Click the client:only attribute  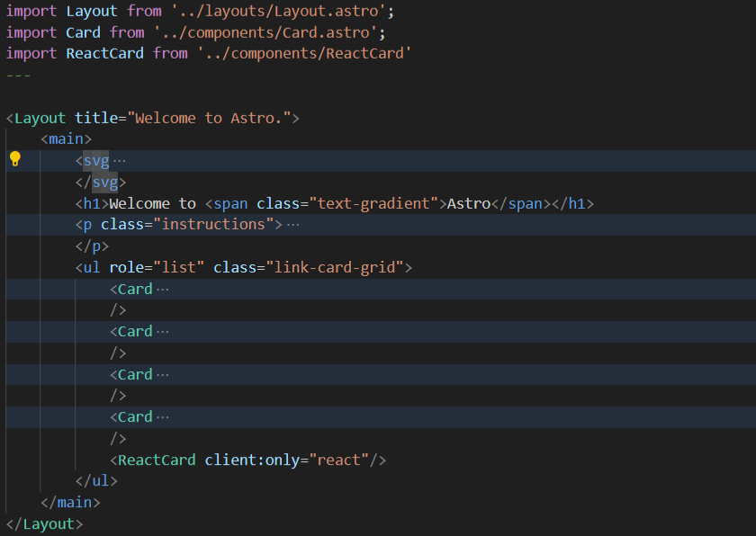(x=252, y=460)
